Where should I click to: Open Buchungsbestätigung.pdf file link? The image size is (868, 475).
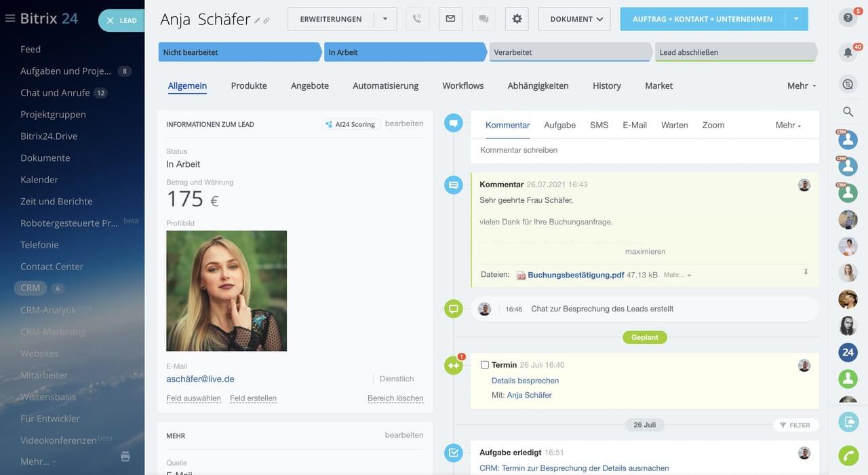(575, 275)
